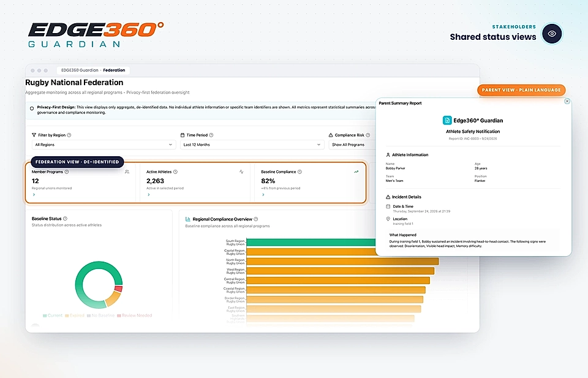This screenshot has width=588, height=378.
Task: Click the EDGE360 Guardian logo
Action: (96, 34)
